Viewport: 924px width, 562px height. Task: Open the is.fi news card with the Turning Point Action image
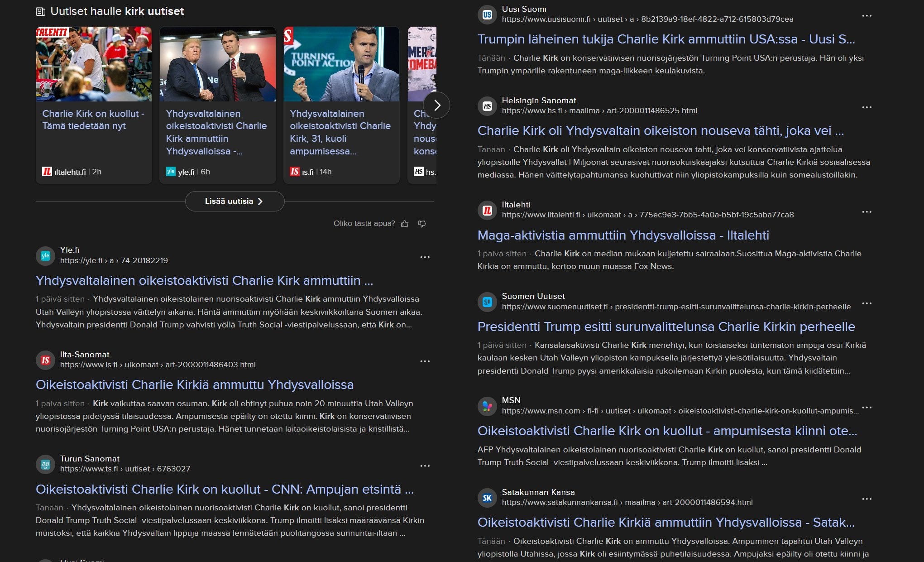click(x=341, y=64)
